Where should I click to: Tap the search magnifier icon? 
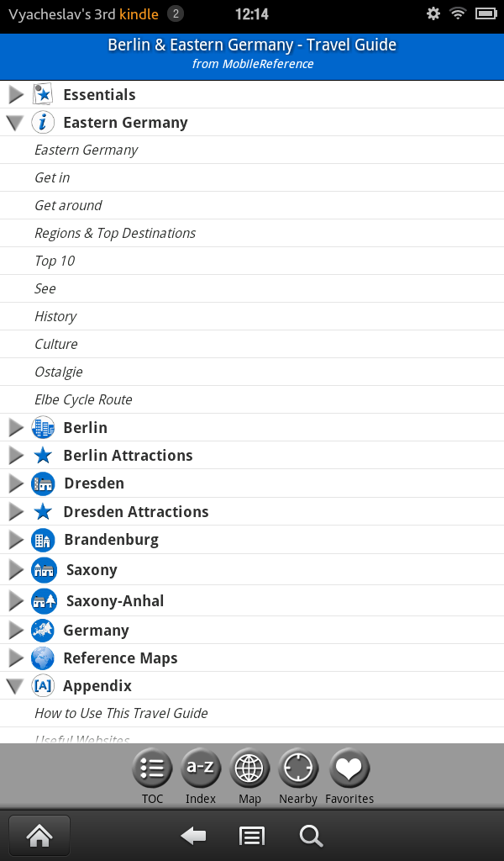311,836
